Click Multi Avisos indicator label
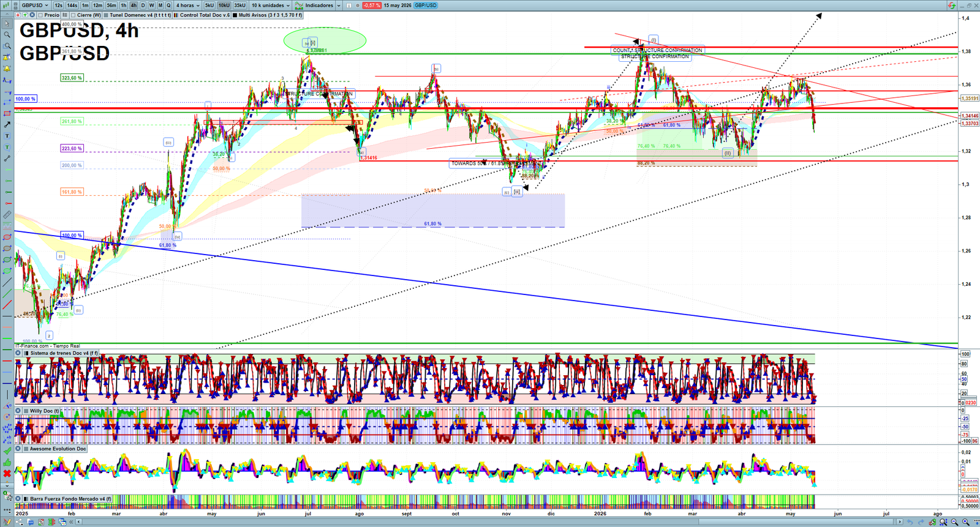 coord(267,15)
